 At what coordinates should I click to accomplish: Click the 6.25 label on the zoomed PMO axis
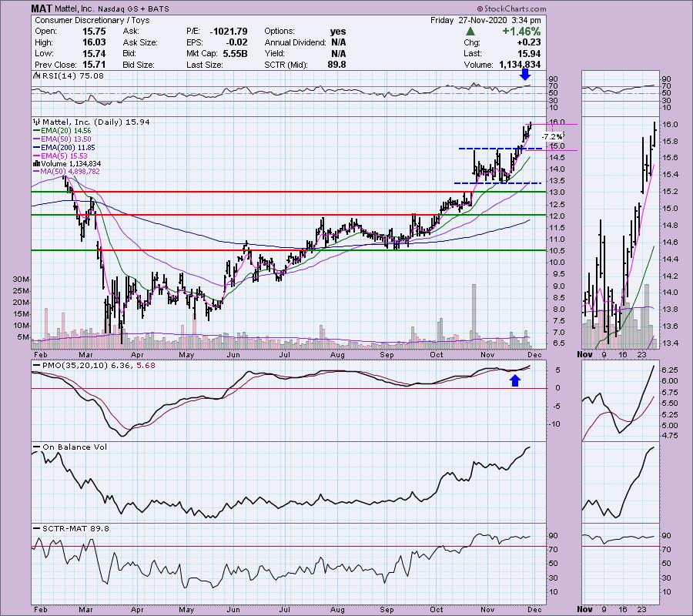point(671,370)
